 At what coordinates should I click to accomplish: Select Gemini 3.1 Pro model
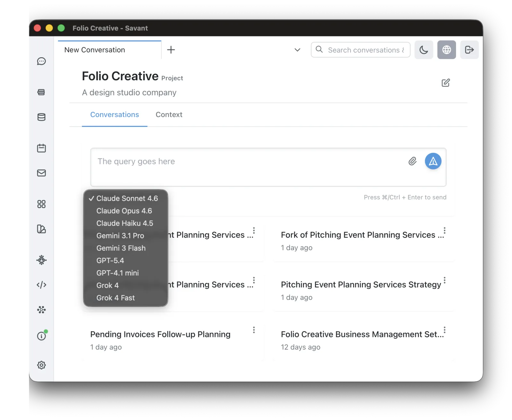125,236
